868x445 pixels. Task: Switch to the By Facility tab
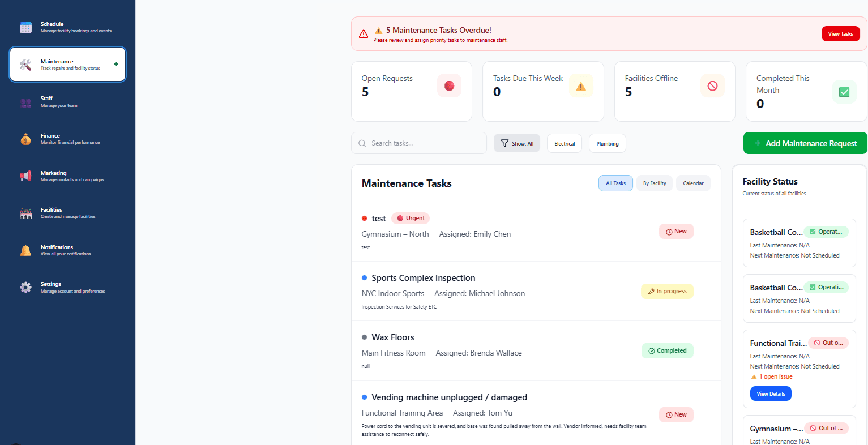pos(654,183)
